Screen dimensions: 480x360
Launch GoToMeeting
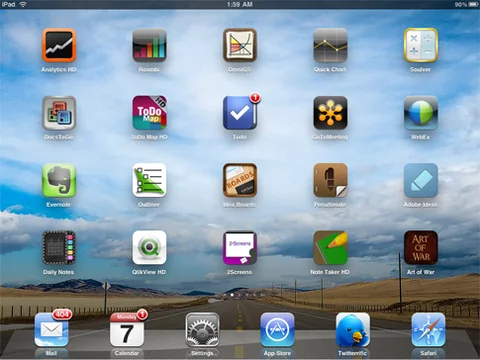(330, 113)
